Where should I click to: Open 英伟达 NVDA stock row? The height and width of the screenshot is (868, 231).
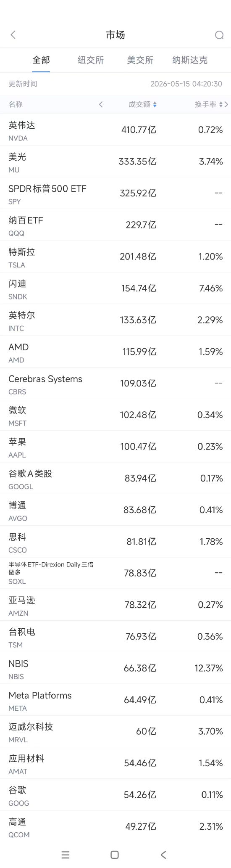[115, 130]
